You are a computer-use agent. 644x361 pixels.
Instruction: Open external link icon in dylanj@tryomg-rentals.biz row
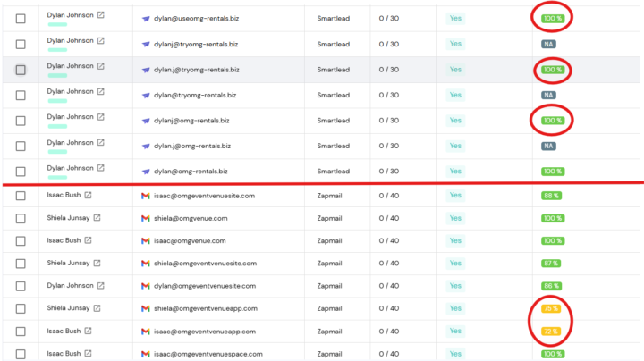click(x=100, y=40)
